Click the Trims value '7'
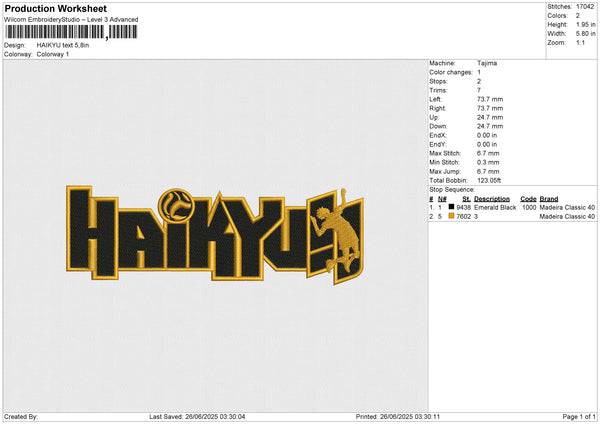The width and height of the screenshot is (600, 424). (479, 90)
